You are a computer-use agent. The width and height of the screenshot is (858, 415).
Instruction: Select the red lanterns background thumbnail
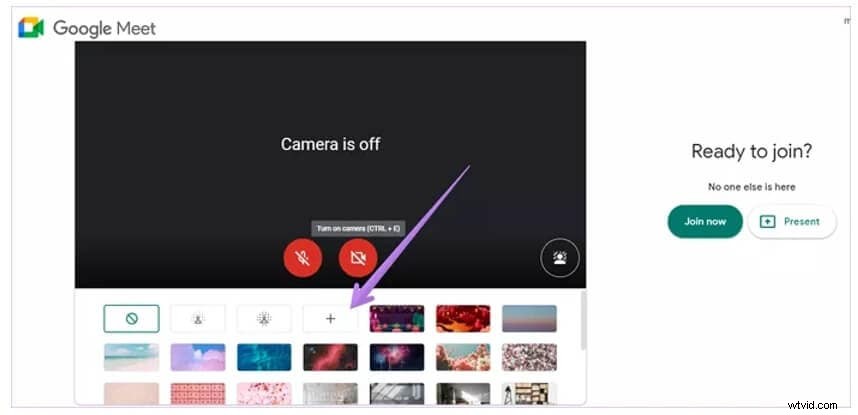coord(463,319)
